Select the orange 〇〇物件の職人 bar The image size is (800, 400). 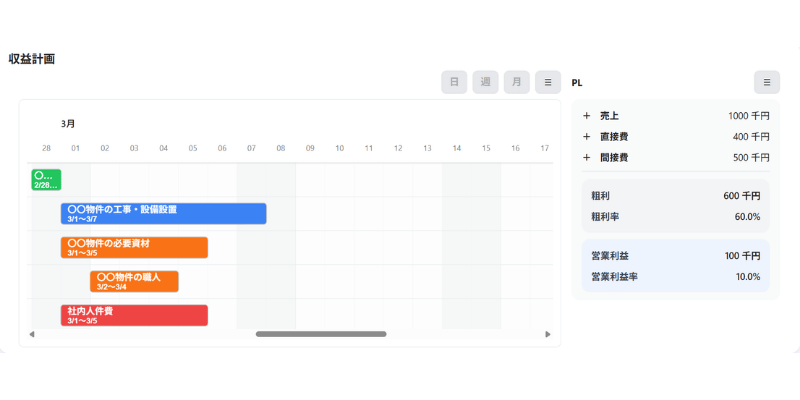pyautogui.click(x=134, y=281)
